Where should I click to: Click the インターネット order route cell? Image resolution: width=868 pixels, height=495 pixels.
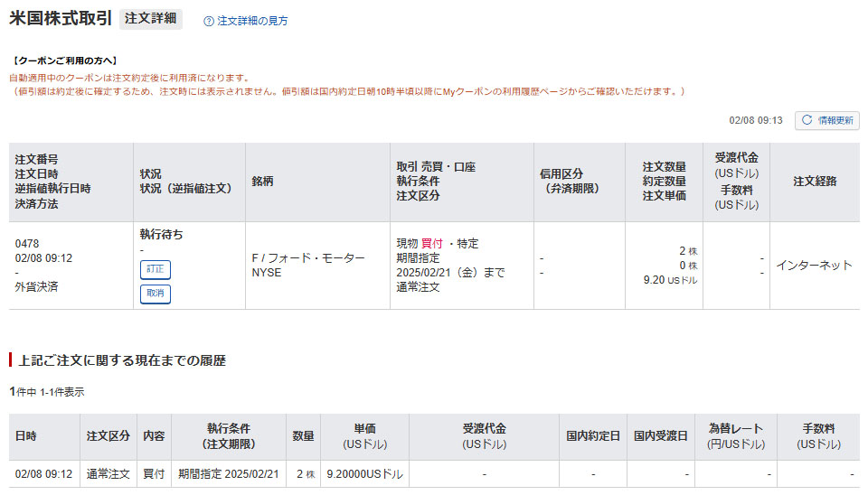coord(814,266)
